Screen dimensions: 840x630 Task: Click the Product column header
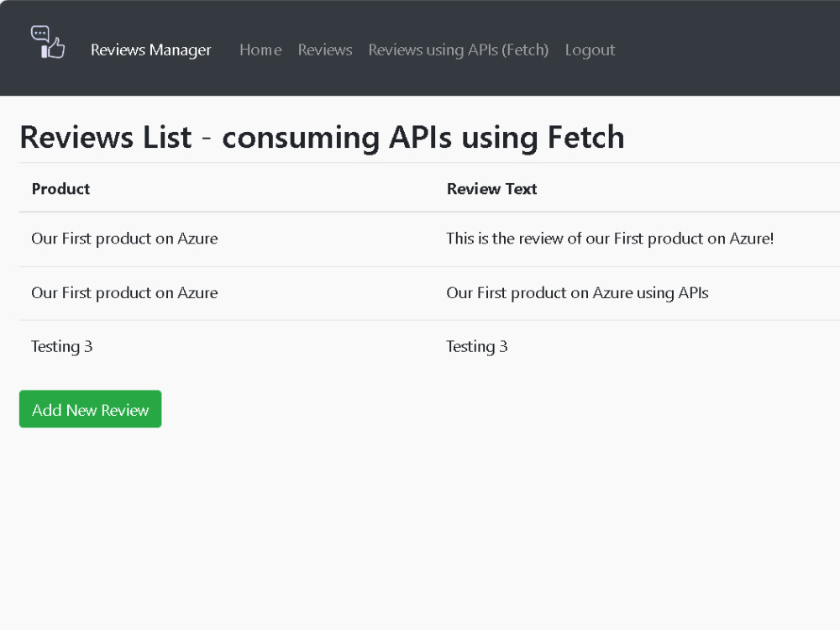click(x=60, y=188)
